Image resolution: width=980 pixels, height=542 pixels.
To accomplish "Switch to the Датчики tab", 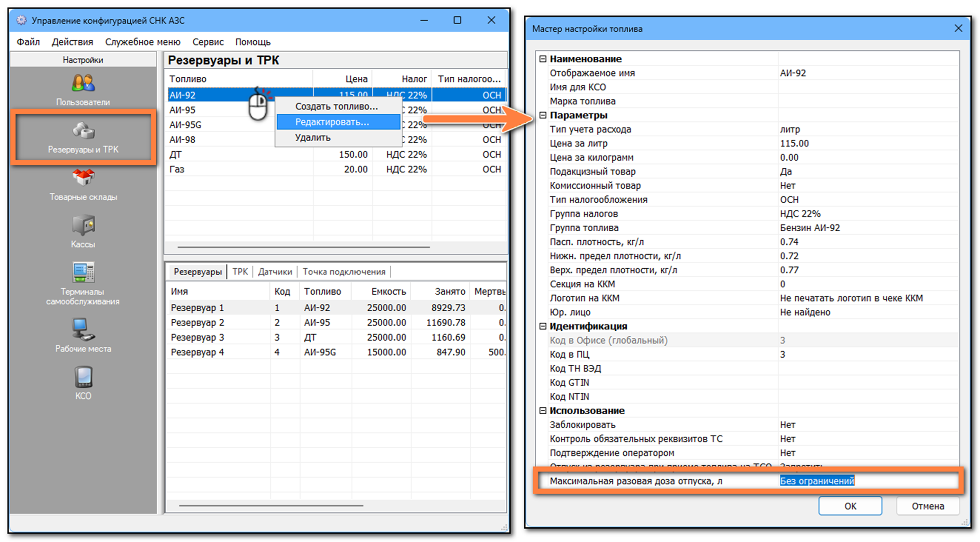I will click(275, 271).
